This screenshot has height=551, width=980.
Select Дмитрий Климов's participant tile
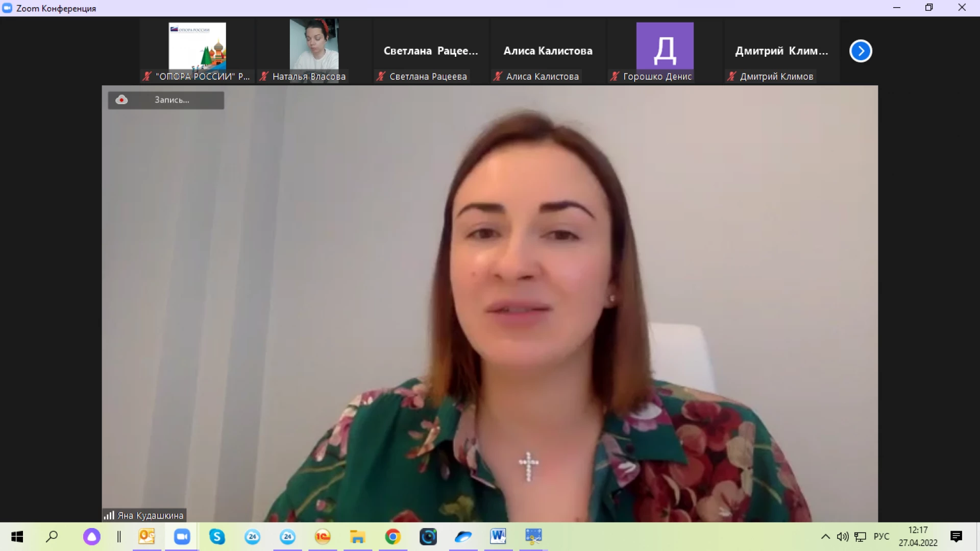click(x=781, y=51)
